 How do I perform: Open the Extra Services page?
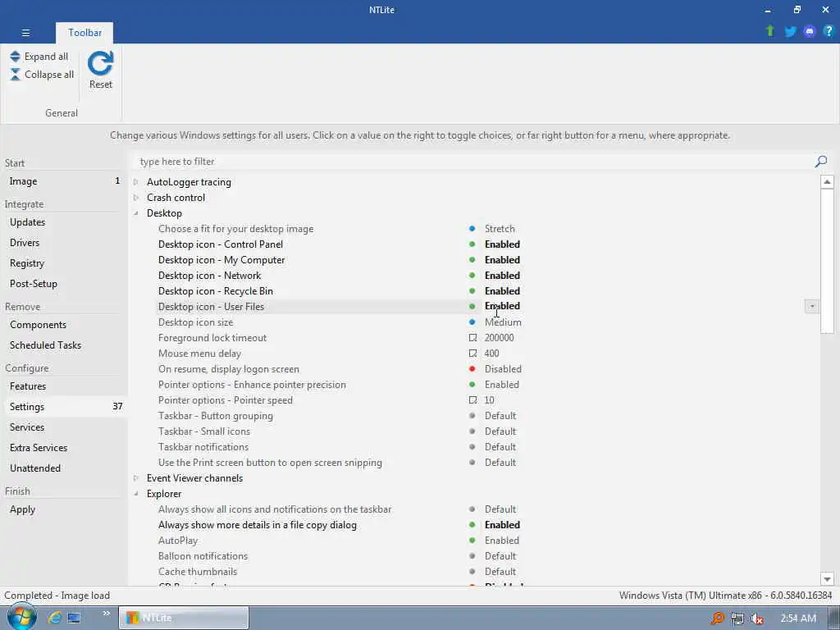click(64, 448)
